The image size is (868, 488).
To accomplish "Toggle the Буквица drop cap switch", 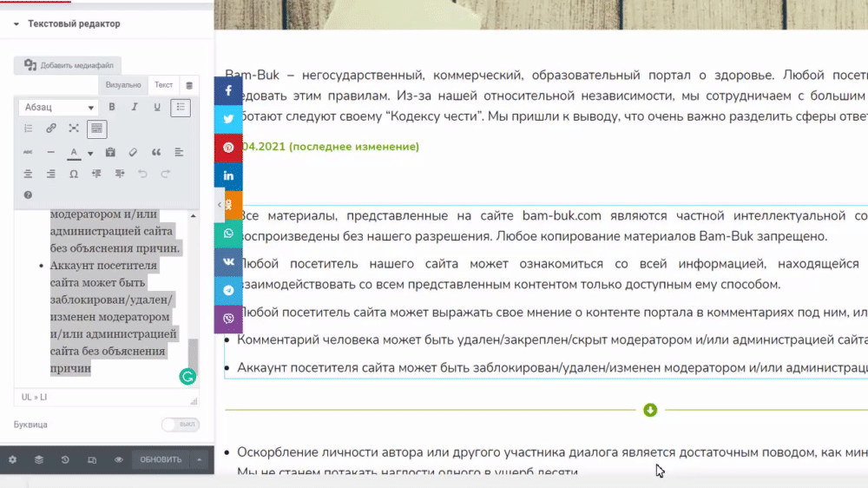I will [x=181, y=425].
